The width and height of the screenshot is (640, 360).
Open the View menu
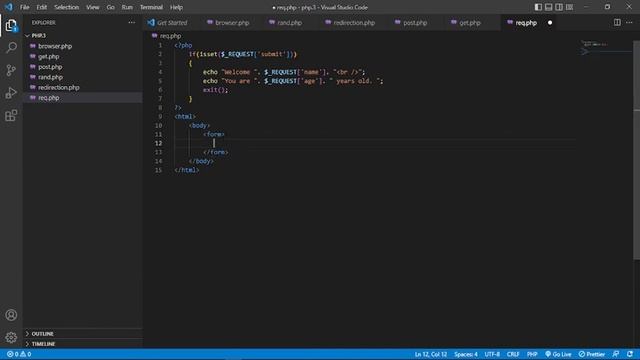click(93, 7)
